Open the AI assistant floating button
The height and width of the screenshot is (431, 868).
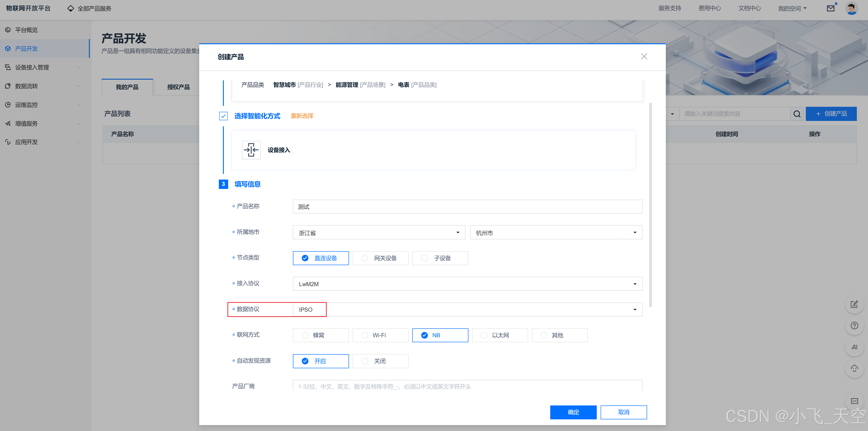coord(854,347)
